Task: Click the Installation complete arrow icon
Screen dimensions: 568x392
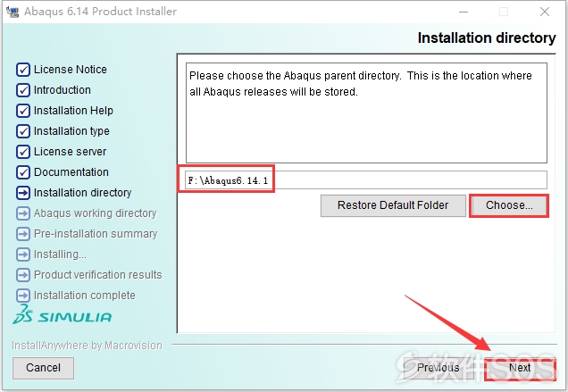Action: [x=23, y=296]
